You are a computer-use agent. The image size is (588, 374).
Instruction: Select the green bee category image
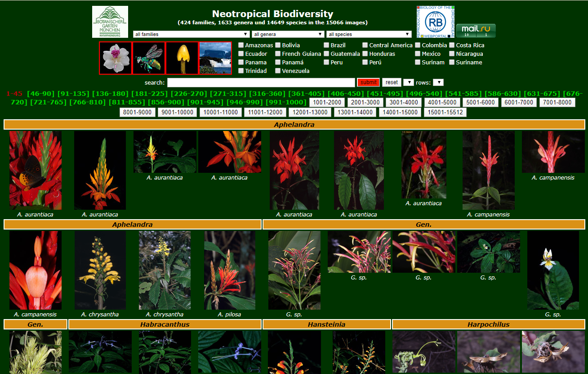[149, 58]
